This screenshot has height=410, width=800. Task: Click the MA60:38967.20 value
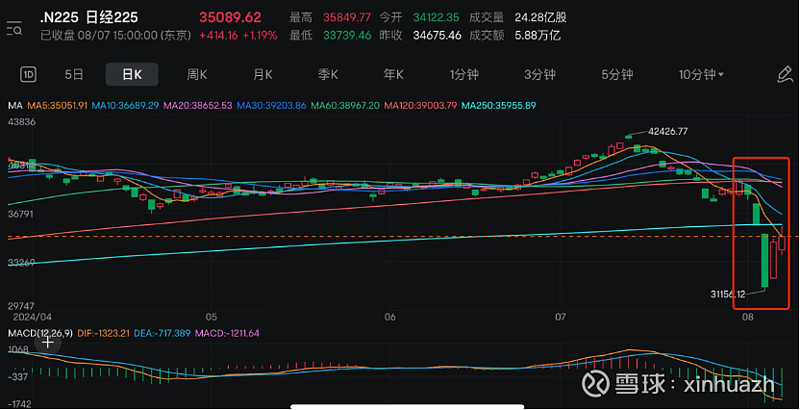click(x=345, y=106)
